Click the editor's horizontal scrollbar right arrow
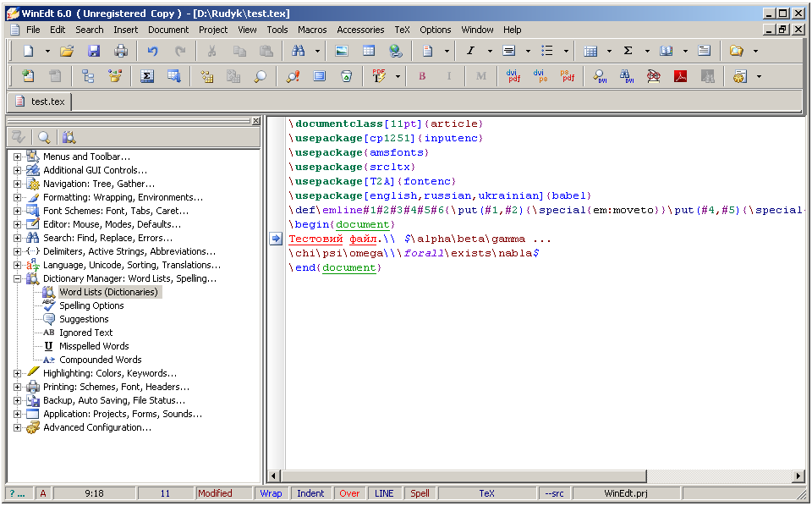Screen dimensions: 812x506 pyautogui.click(x=798, y=476)
